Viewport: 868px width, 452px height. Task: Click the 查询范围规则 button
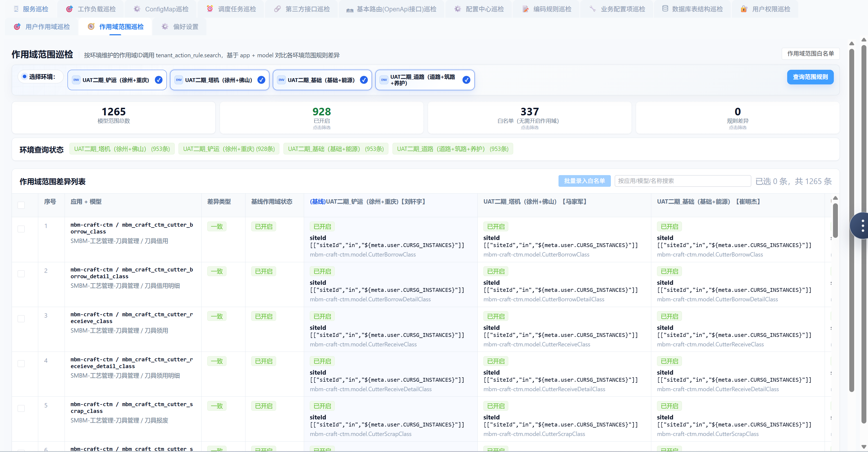tap(810, 77)
